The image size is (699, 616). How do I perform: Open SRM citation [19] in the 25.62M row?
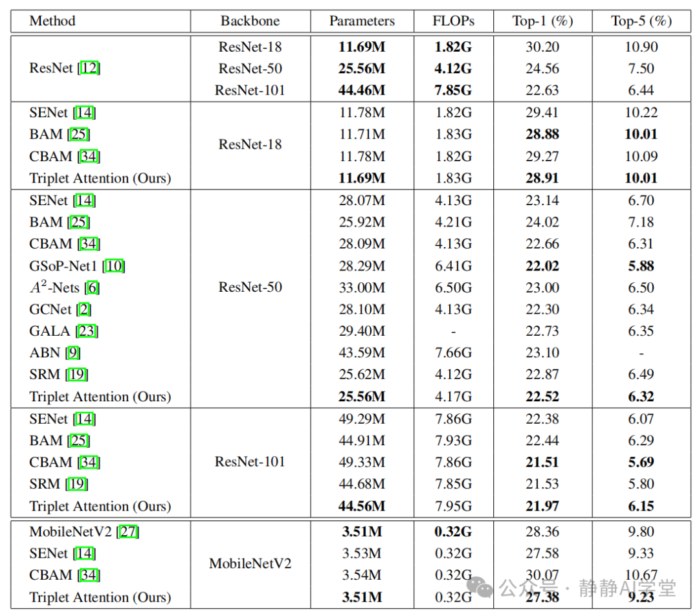pyautogui.click(x=76, y=375)
